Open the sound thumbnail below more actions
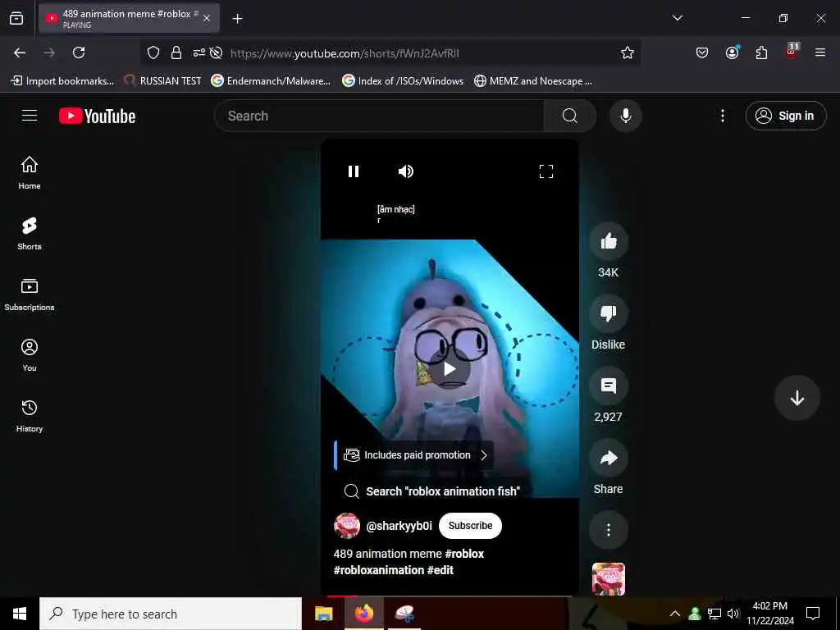Image resolution: width=840 pixels, height=630 pixels. pos(608,579)
